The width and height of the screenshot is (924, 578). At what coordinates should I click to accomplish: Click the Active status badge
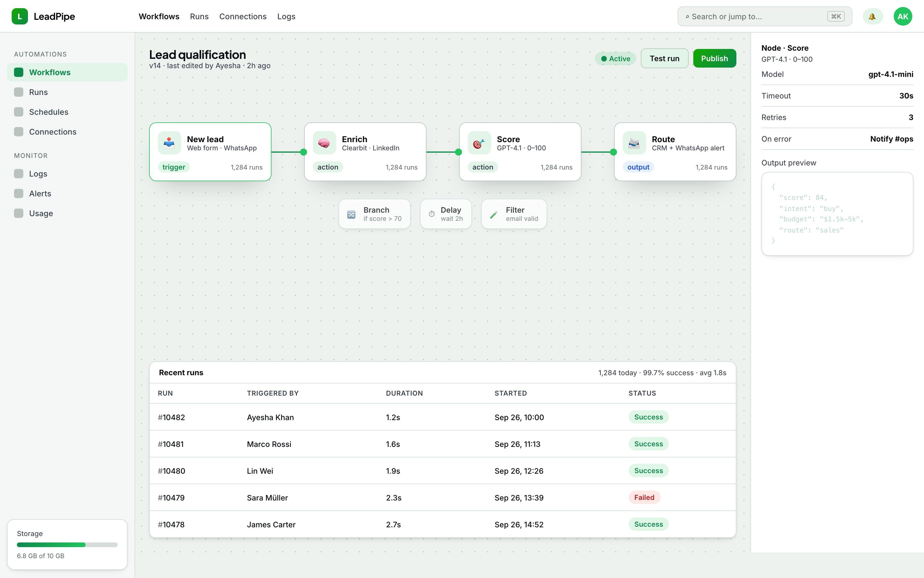(x=615, y=59)
